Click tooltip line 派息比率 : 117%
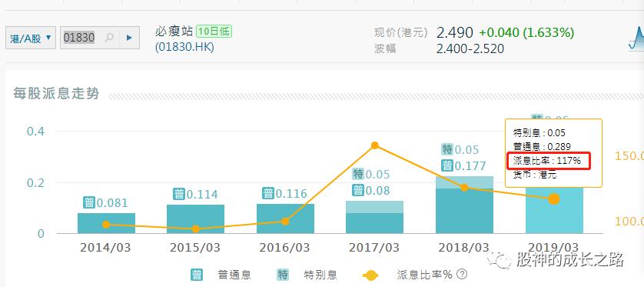This screenshot has width=644, height=287. click(x=547, y=161)
